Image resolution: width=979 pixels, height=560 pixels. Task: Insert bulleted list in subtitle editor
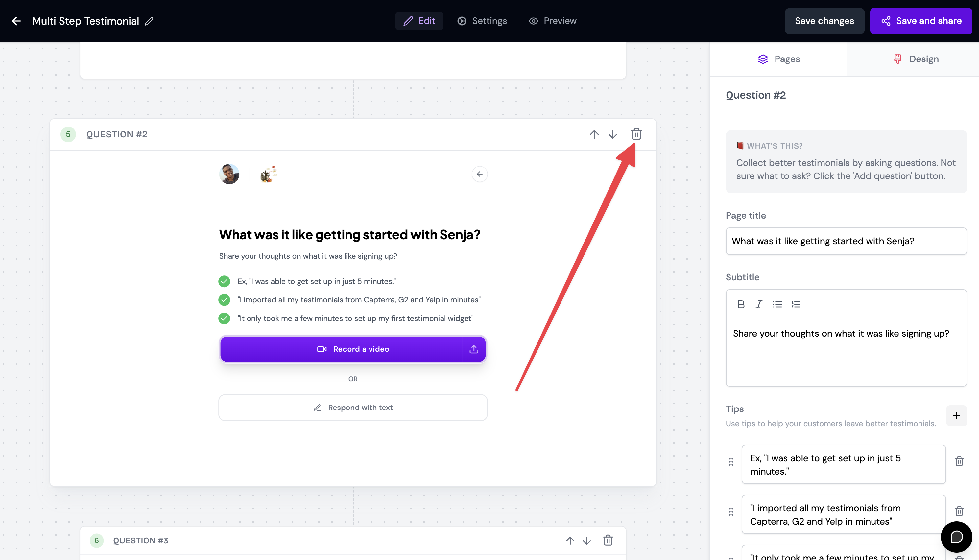pos(777,304)
